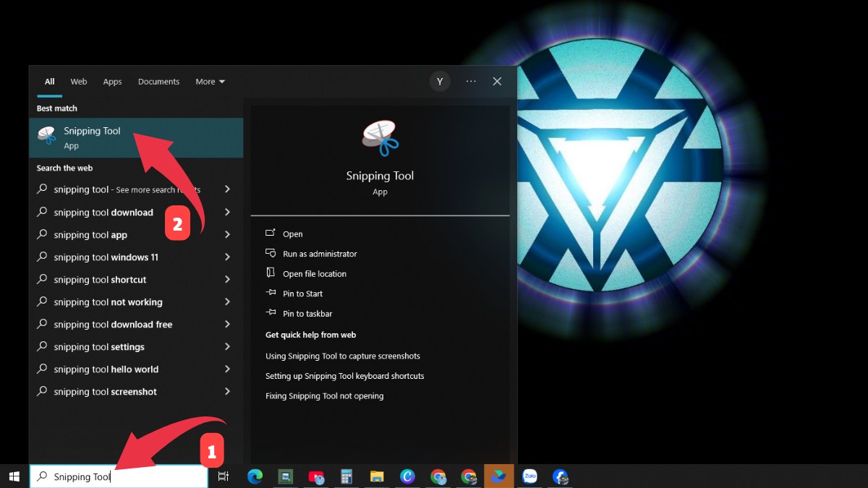Run Snipping Tool as administrator
Viewport: 868px width, 488px height.
click(319, 254)
